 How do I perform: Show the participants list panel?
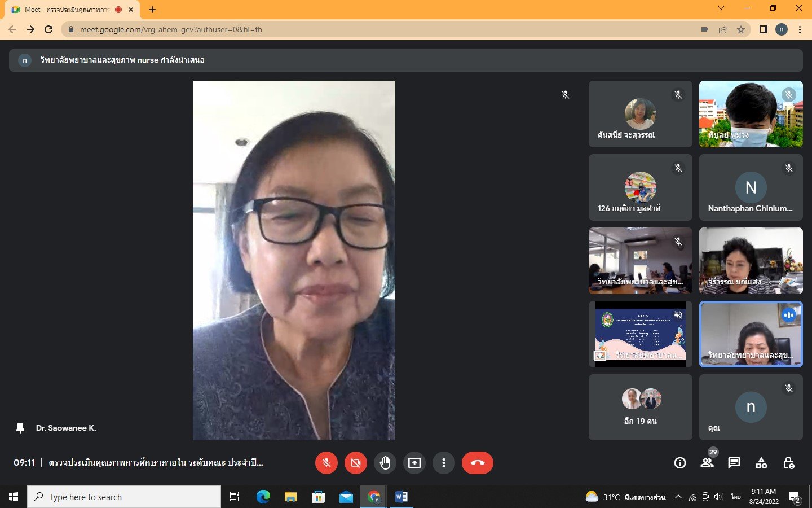707,463
